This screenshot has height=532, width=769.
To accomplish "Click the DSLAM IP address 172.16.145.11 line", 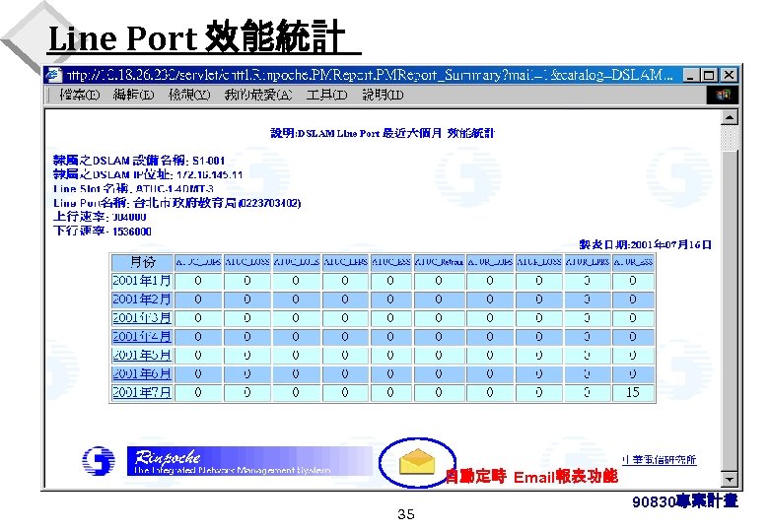I will 148,174.
